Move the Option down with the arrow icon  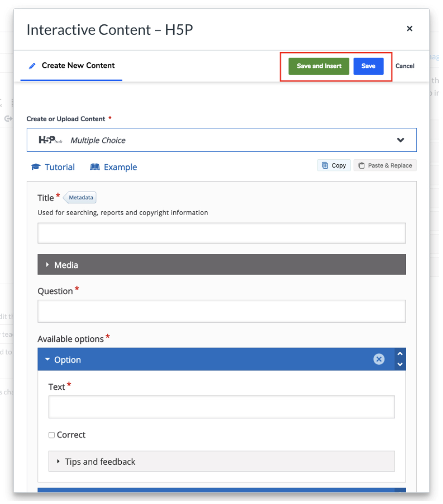(x=399, y=363)
